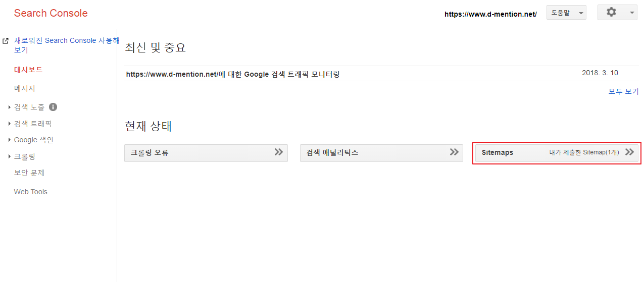
Task: Open the Google 검색 트래픽 모니터링 message
Action: (233, 74)
